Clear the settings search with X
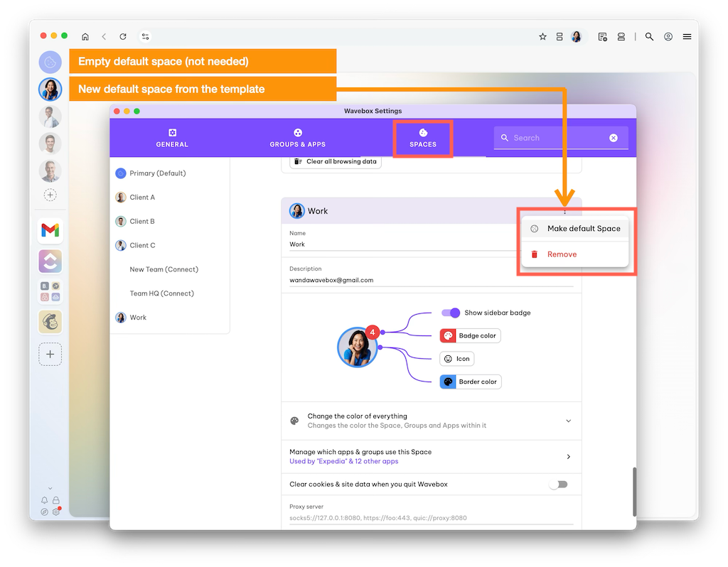The image size is (728, 567). 614,138
